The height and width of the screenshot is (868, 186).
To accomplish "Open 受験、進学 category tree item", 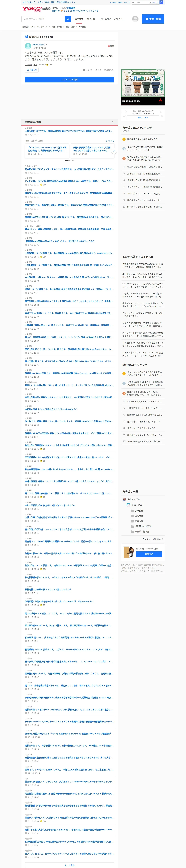I will pos(134,505).
